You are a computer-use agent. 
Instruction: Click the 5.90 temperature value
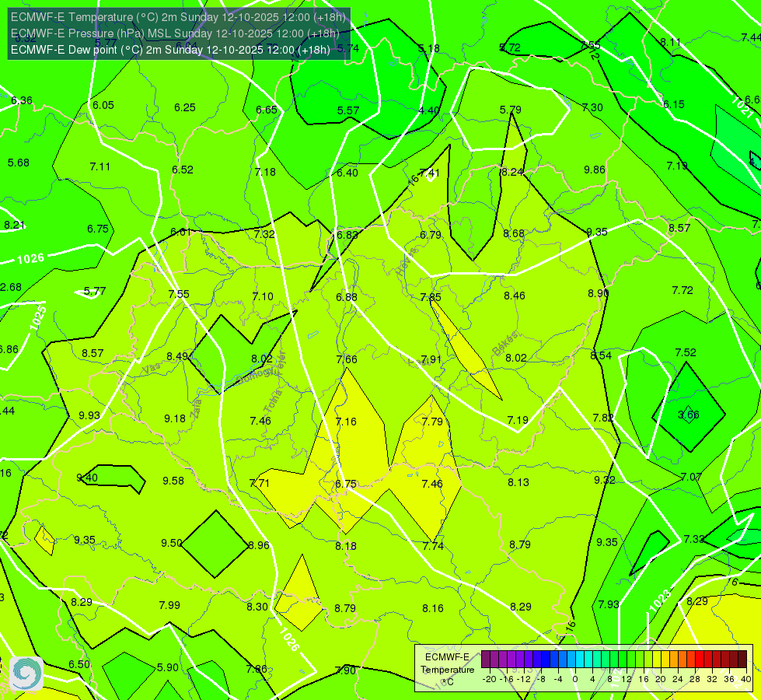click(x=168, y=667)
